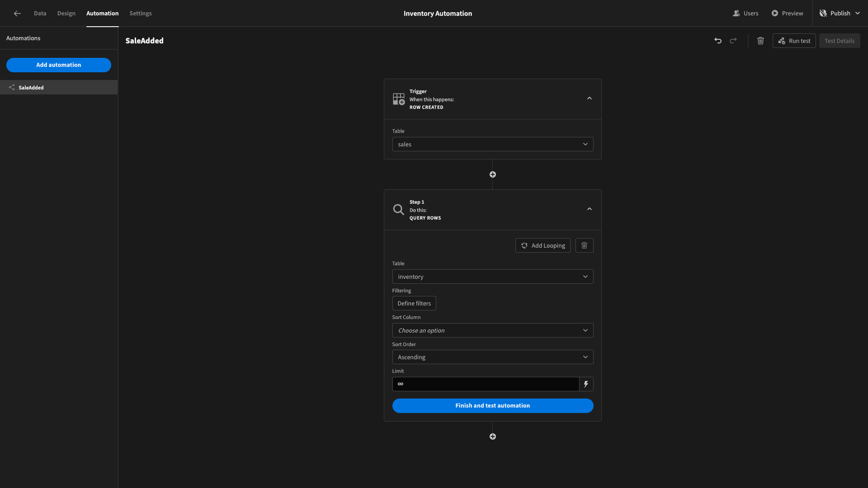Collapse the Step 1 block
The width and height of the screenshot is (868, 488).
click(590, 209)
